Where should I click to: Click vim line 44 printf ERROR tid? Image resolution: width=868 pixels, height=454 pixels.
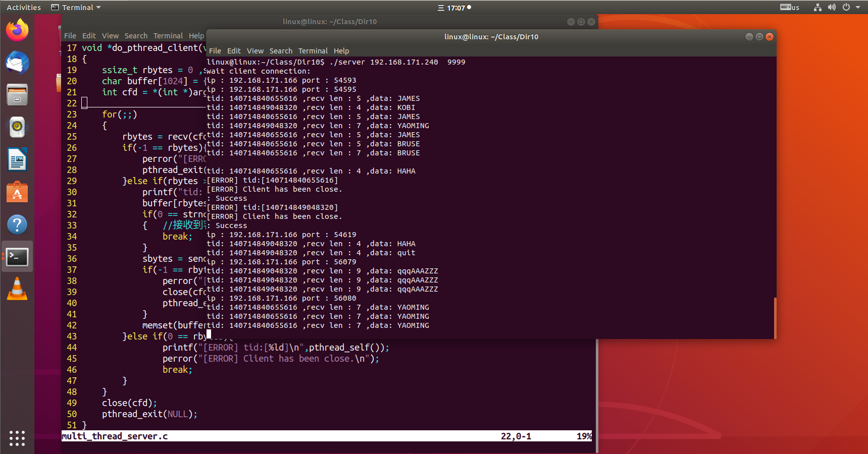(276, 348)
